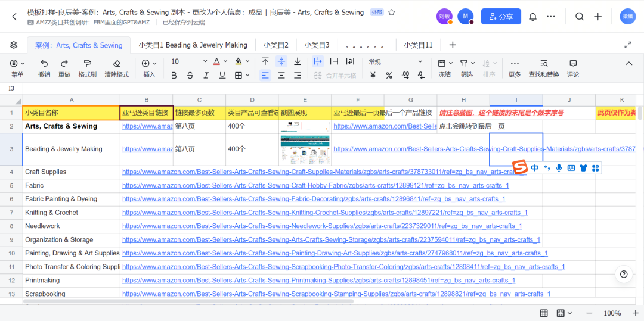Increase decimal places
The height and width of the screenshot is (321, 644).
tap(405, 76)
